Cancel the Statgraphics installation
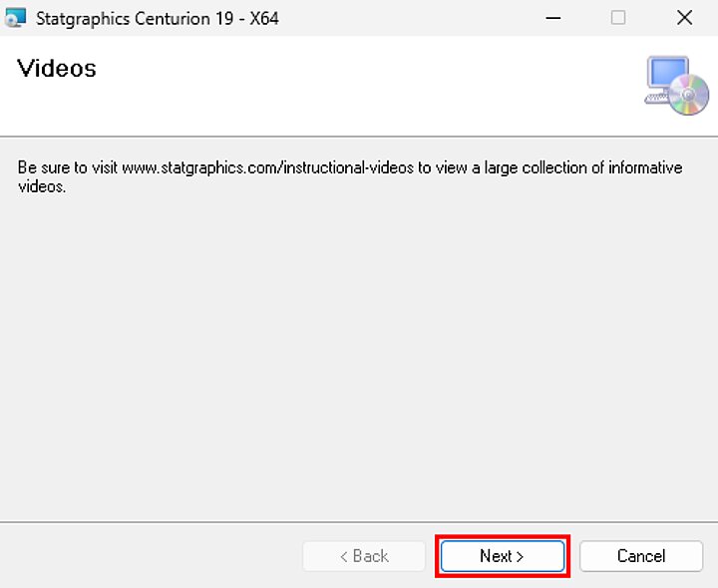718x588 pixels. (640, 556)
